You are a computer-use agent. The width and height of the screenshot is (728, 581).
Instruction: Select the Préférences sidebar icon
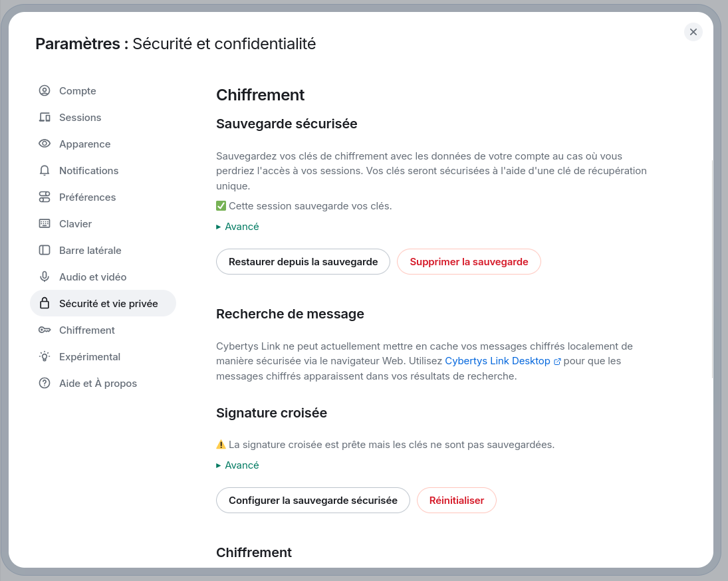(x=44, y=197)
